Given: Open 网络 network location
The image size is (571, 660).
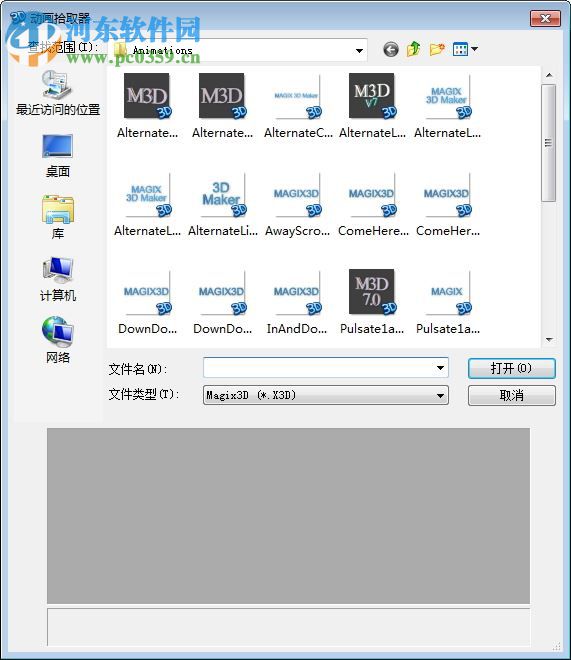Looking at the screenshot, I should coord(58,340).
